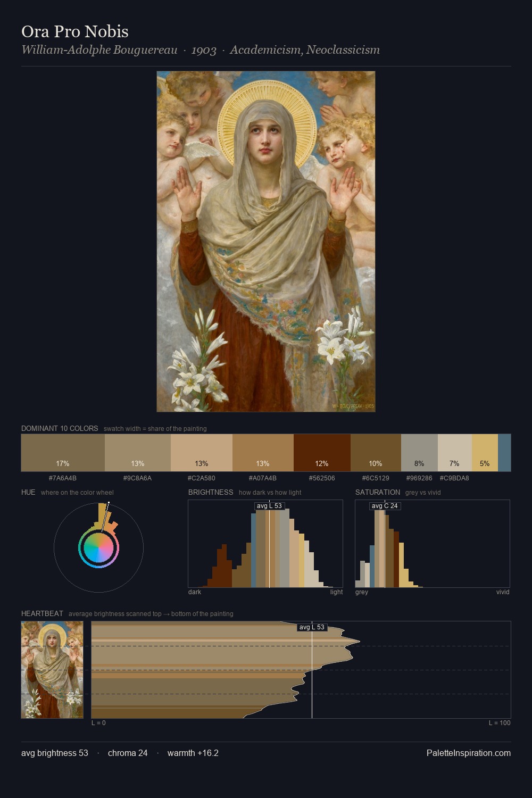Image resolution: width=532 pixels, height=798 pixels.
Task: Click the 'HEARTBEAT' section heading
Action: (x=42, y=613)
